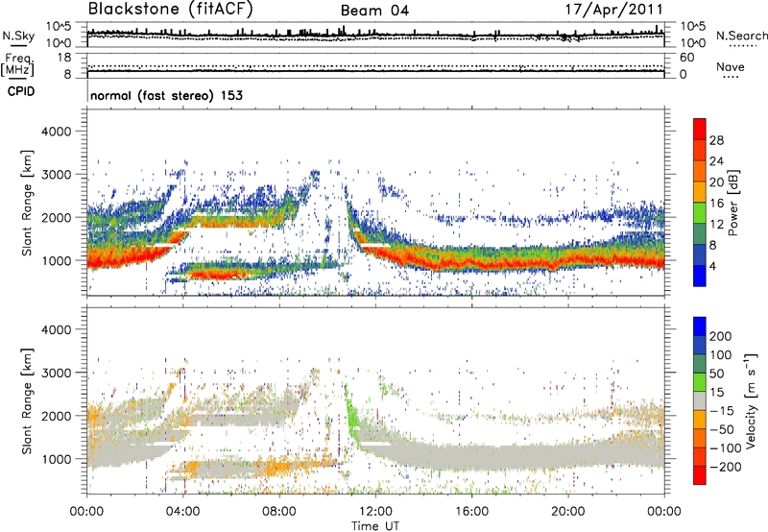Image resolution: width=768 pixels, height=532 pixels.
Task: Click the 'N.Sky' label
Action: coord(18,36)
